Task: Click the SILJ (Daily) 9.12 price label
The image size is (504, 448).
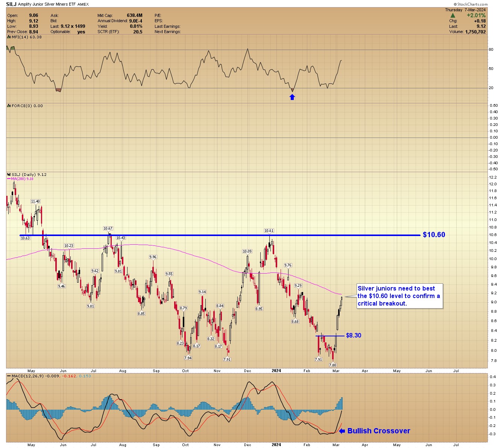Action: point(29,175)
